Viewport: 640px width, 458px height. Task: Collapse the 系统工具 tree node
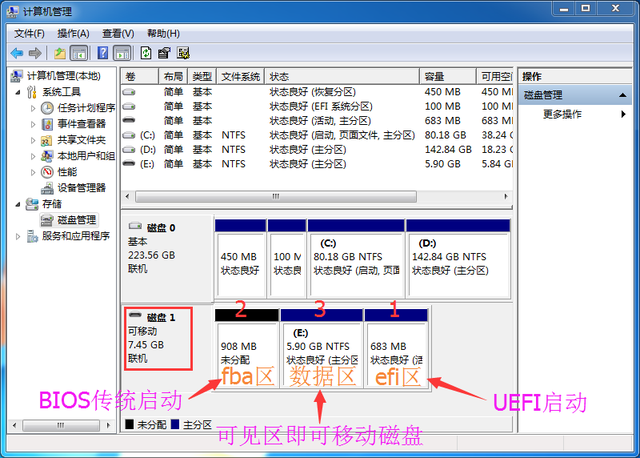pos(18,92)
